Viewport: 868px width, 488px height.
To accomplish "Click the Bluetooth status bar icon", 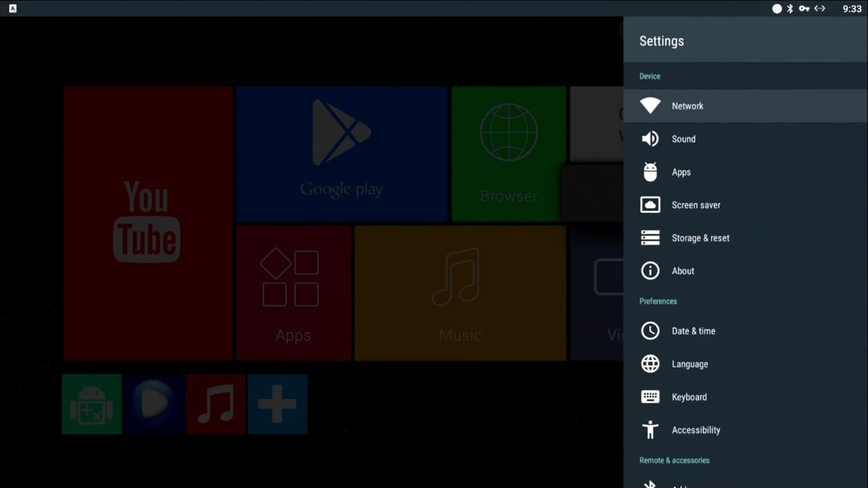I will 790,9.
